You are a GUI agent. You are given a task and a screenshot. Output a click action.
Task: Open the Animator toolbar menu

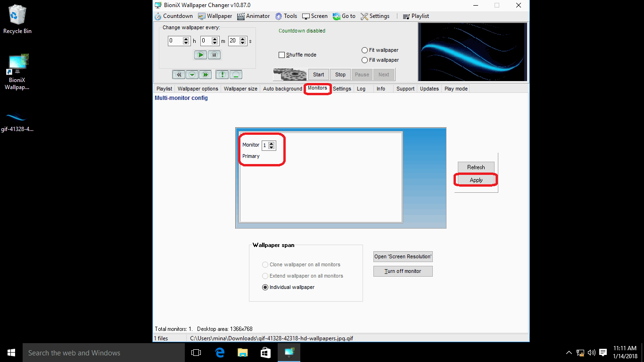tap(254, 16)
